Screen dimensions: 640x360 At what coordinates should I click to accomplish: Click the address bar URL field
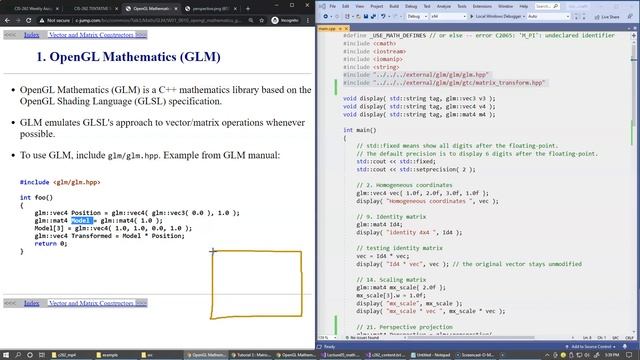[159, 20]
